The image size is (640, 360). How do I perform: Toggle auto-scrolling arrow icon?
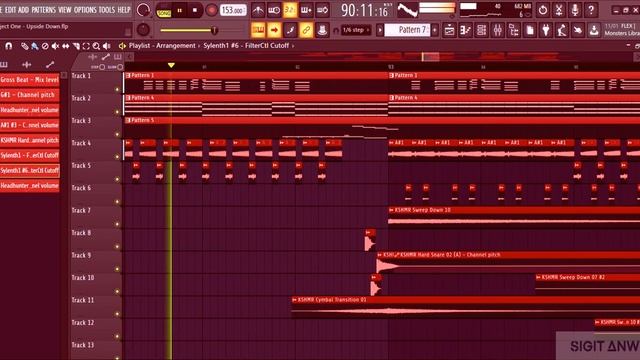click(274, 30)
